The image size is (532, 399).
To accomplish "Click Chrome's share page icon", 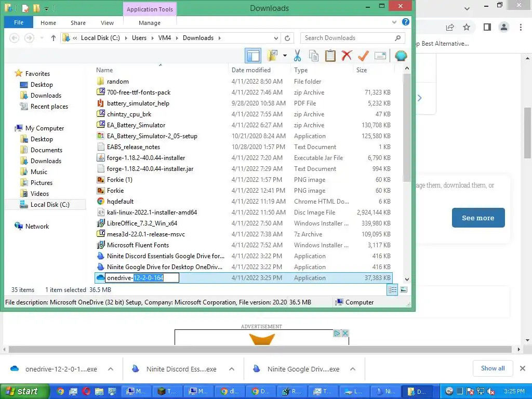I will 450,27.
